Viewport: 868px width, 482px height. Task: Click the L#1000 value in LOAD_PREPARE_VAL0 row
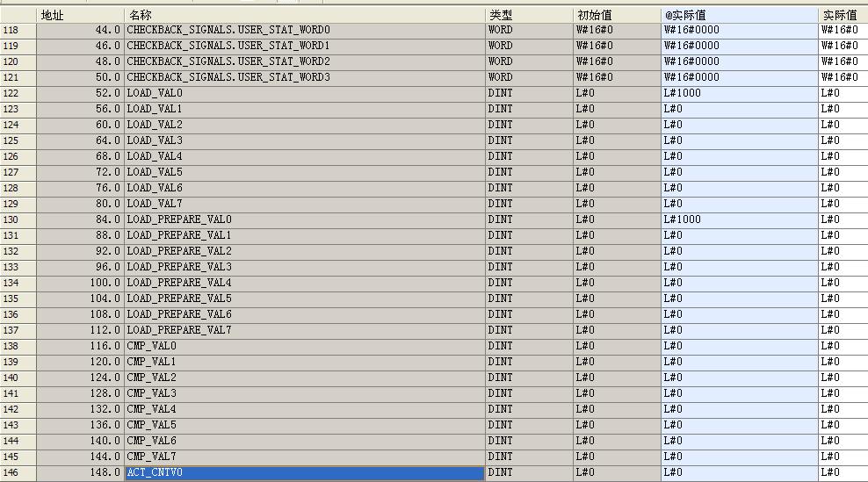[x=683, y=219]
